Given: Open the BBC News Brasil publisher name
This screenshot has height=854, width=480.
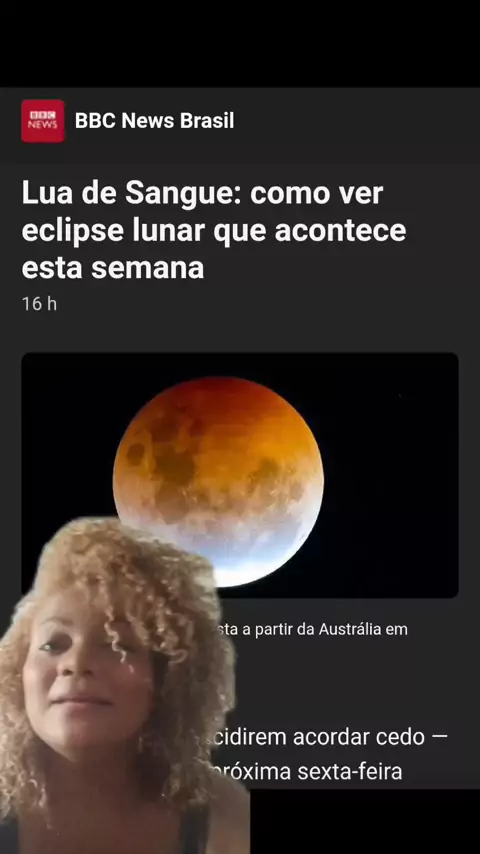Looking at the screenshot, I should pos(155,121).
